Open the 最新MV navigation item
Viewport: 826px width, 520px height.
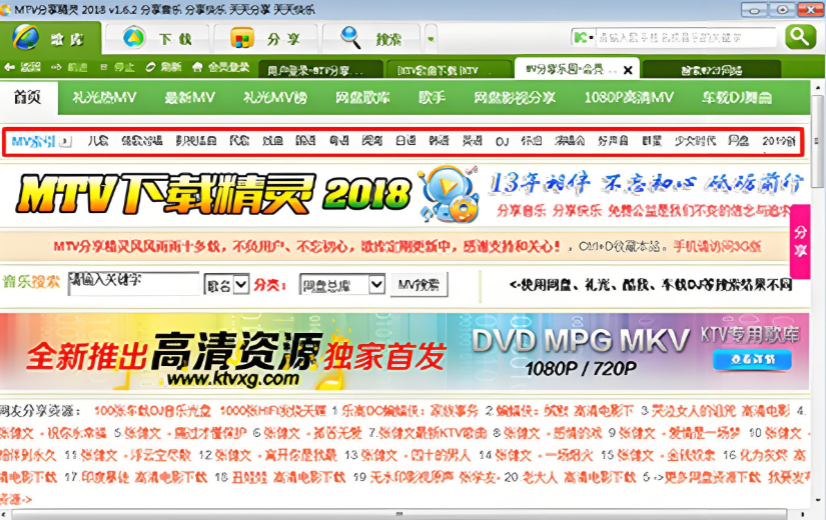click(190, 97)
